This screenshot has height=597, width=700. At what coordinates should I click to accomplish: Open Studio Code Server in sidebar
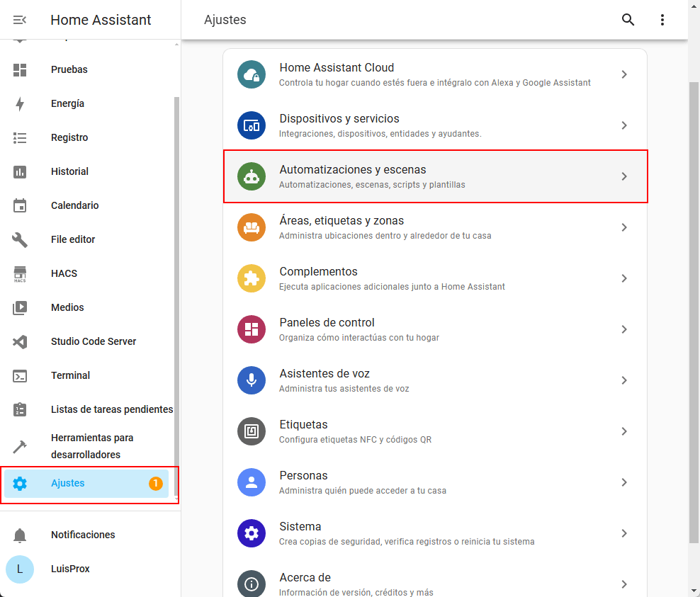[x=93, y=342]
